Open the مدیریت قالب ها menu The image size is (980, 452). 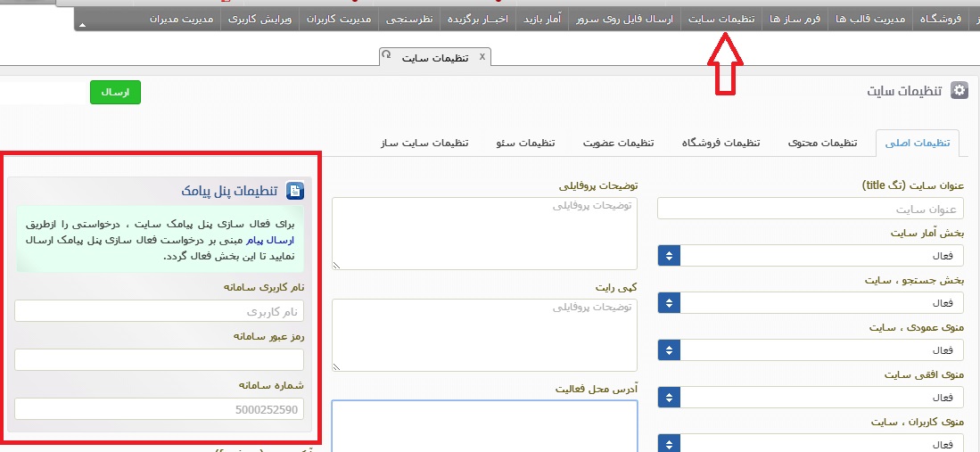click(x=870, y=20)
